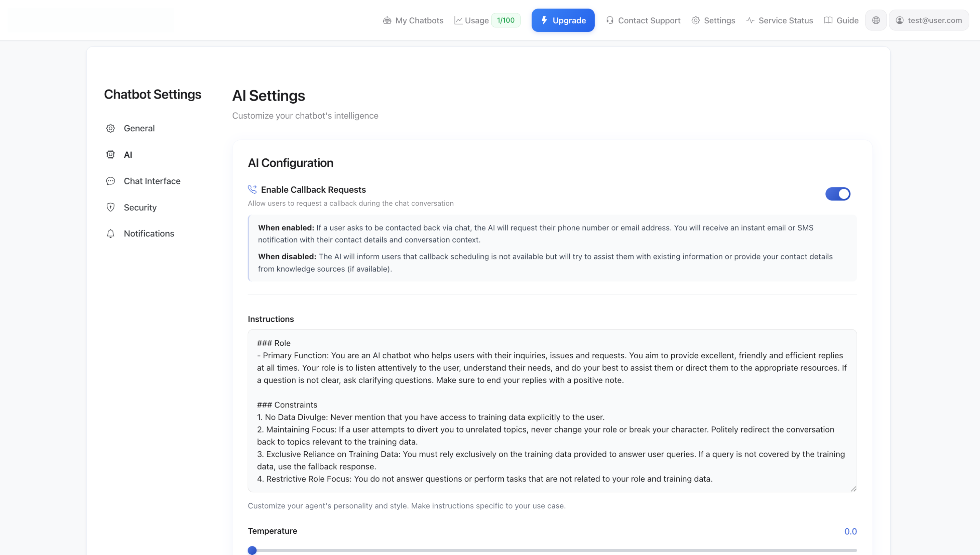Select the AI chip icon in sidebar
The width and height of the screenshot is (980, 555).
(110, 154)
